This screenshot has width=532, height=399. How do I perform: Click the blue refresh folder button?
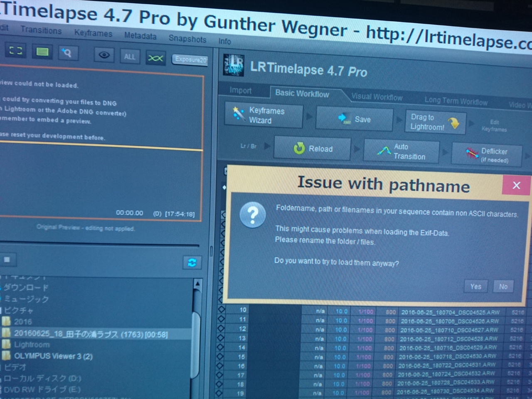pyautogui.click(x=192, y=263)
